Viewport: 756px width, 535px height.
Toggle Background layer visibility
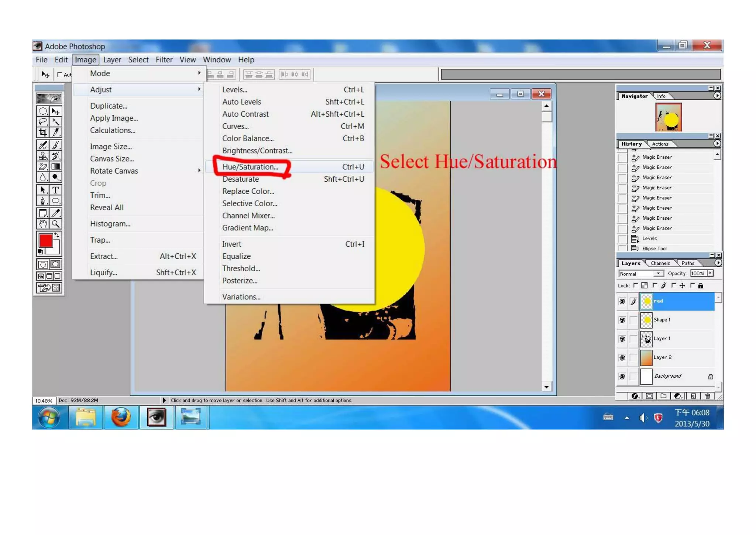click(622, 377)
